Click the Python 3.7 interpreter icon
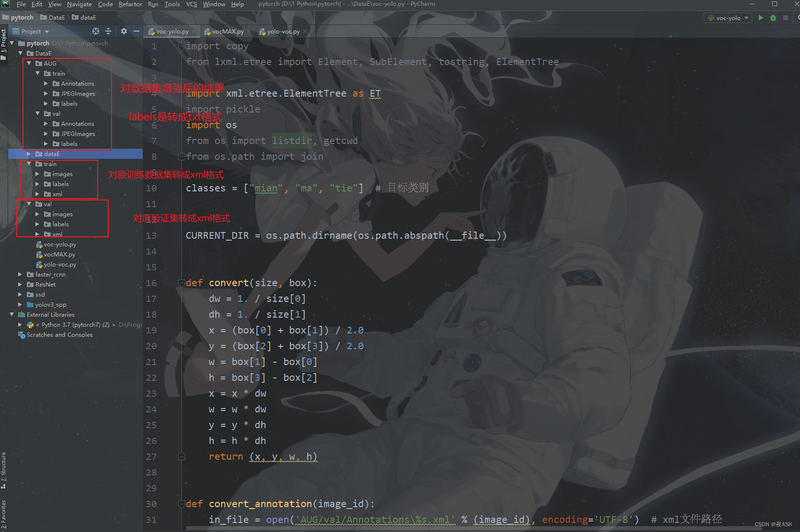This screenshot has width=800, height=532. click(30, 324)
